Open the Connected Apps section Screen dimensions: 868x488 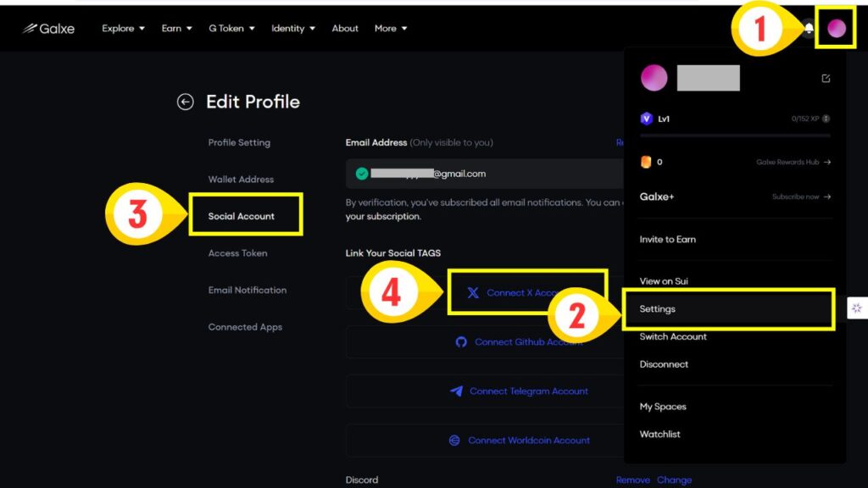point(245,327)
